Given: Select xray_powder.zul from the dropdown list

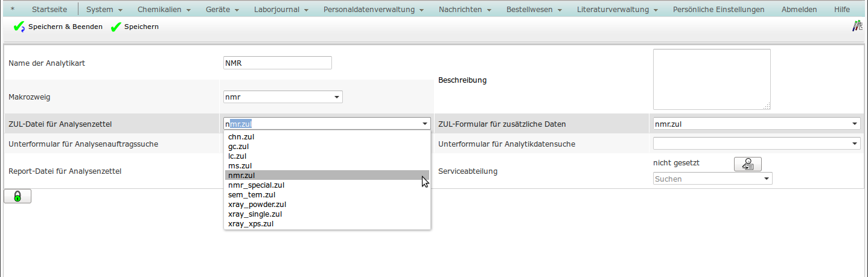Looking at the screenshot, I should click(256, 204).
